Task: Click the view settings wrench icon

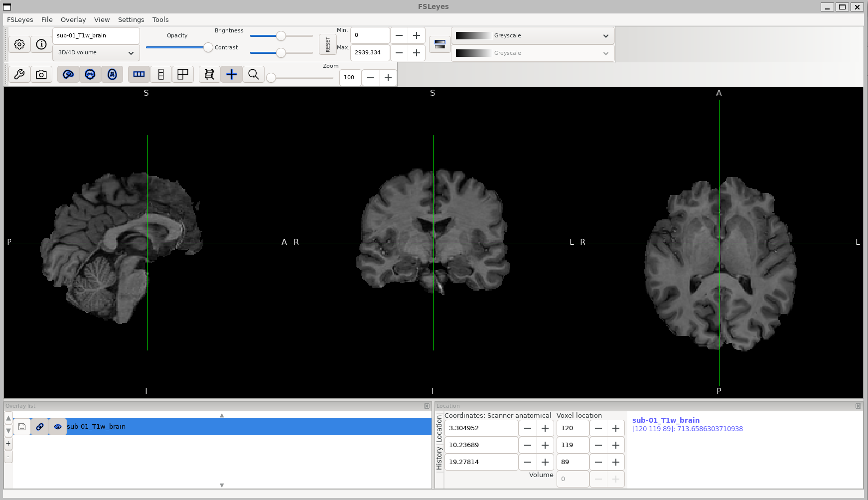Action: 19,74
